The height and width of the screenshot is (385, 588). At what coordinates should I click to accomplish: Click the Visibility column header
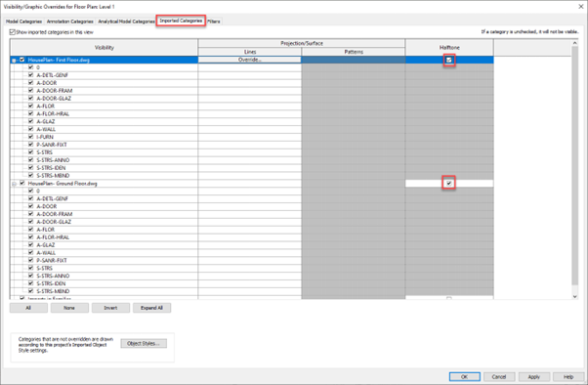[105, 48]
